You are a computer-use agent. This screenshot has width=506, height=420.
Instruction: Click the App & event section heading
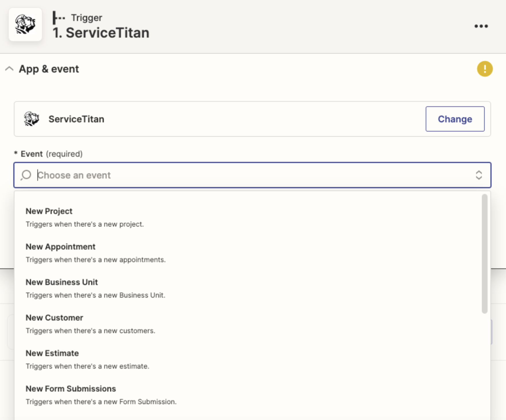pyautogui.click(x=49, y=69)
